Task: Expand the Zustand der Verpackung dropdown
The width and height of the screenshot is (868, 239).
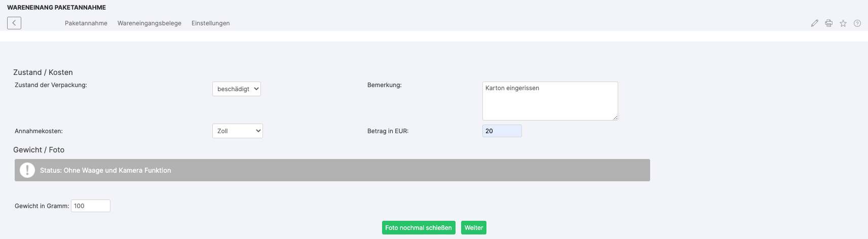Action: click(236, 89)
